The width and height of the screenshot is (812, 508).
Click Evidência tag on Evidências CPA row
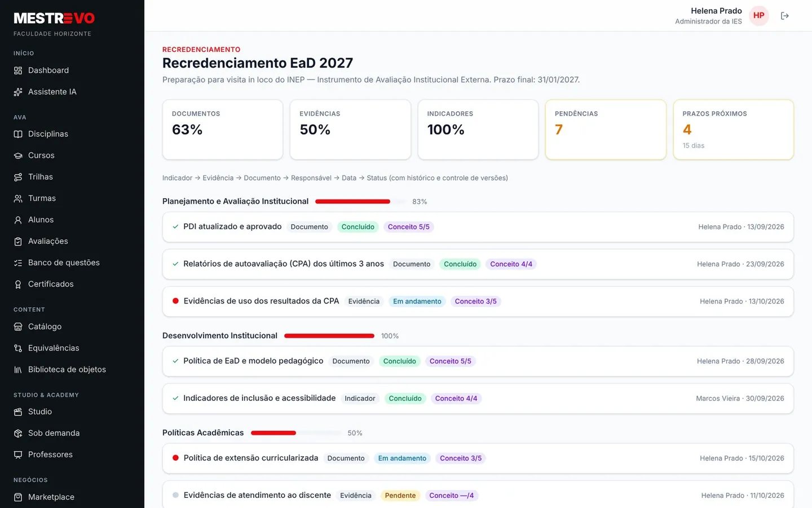pos(364,301)
